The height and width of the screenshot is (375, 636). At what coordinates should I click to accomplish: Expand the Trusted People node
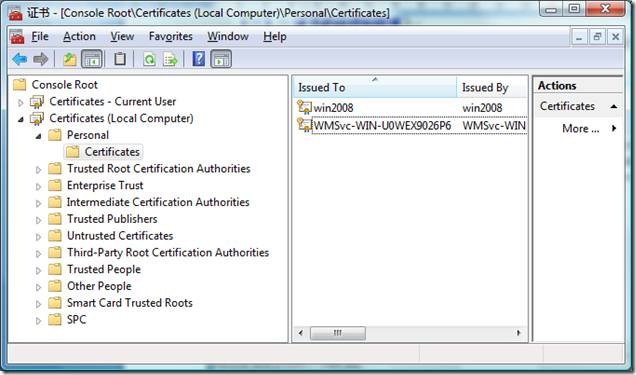[x=39, y=271]
